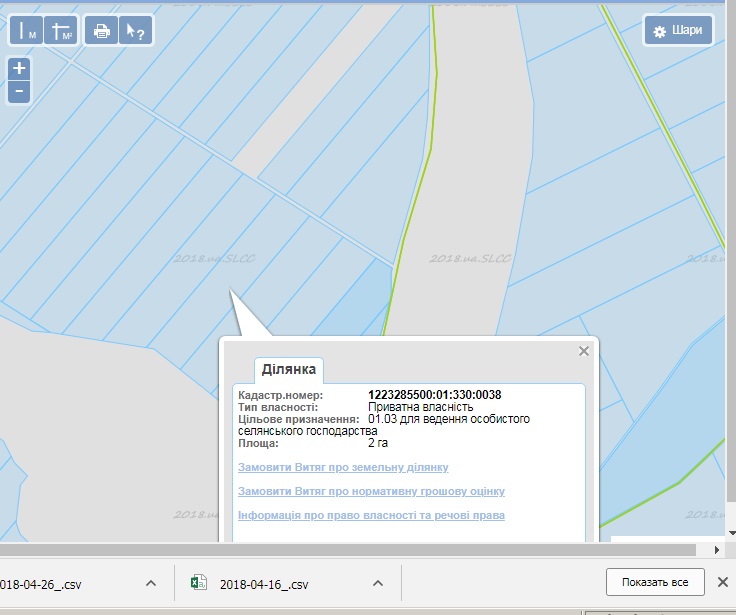Expand options for 2018-04-16_.csv download
The height and width of the screenshot is (615, 736).
point(378,584)
